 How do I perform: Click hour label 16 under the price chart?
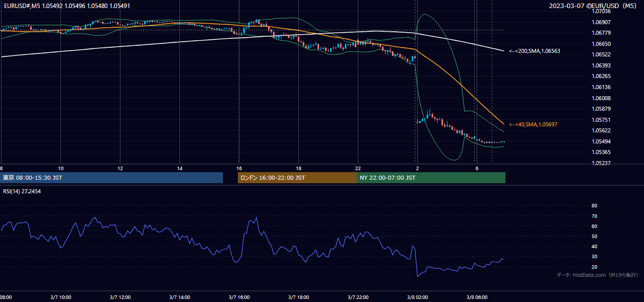tap(239, 168)
